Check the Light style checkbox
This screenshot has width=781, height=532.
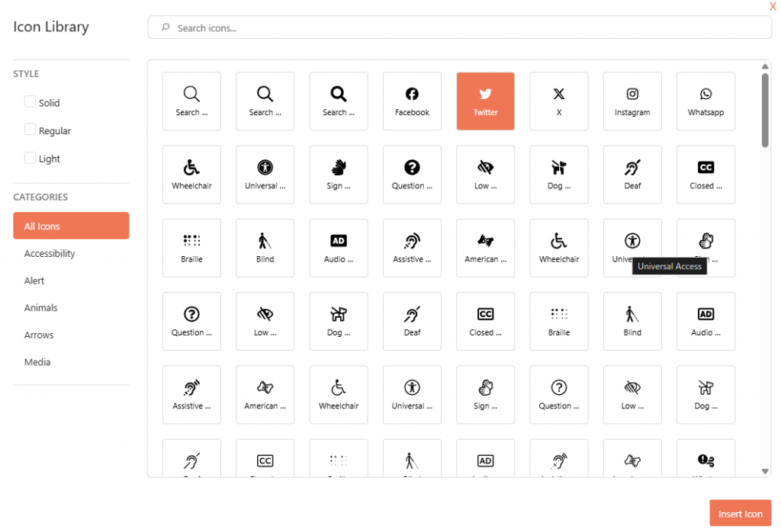[31, 158]
